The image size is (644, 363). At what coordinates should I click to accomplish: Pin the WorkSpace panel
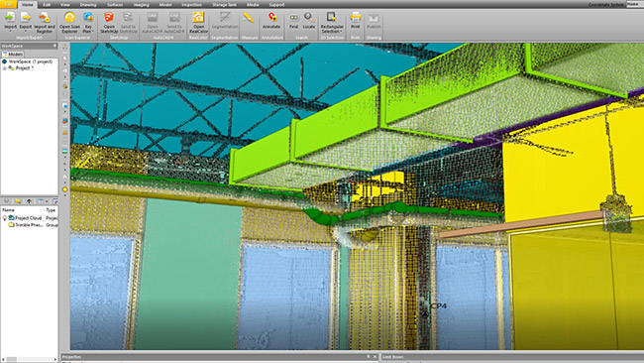pyautogui.click(x=55, y=46)
